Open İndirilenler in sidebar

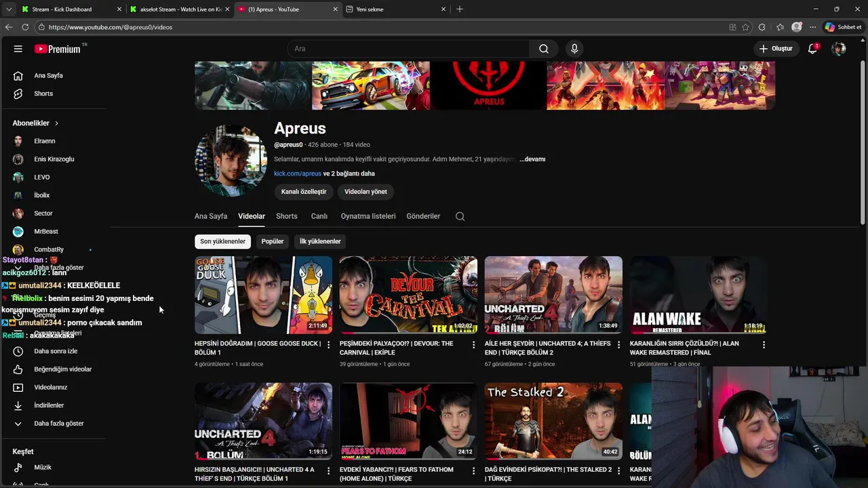(x=49, y=405)
